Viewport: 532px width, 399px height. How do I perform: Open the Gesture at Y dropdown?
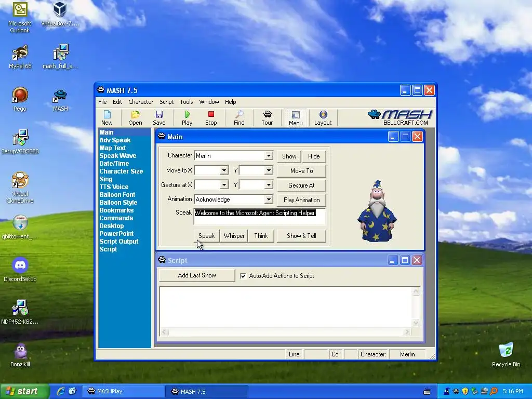tap(269, 185)
